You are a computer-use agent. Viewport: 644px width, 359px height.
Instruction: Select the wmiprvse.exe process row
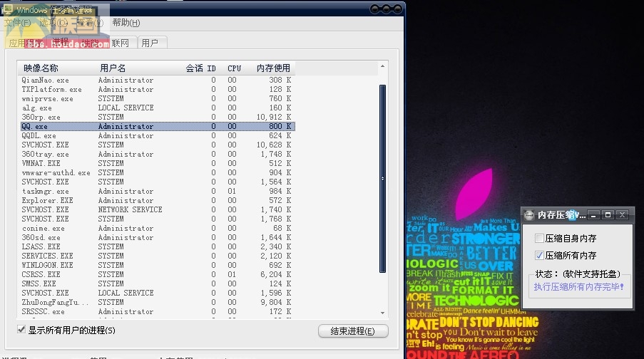tap(158, 98)
